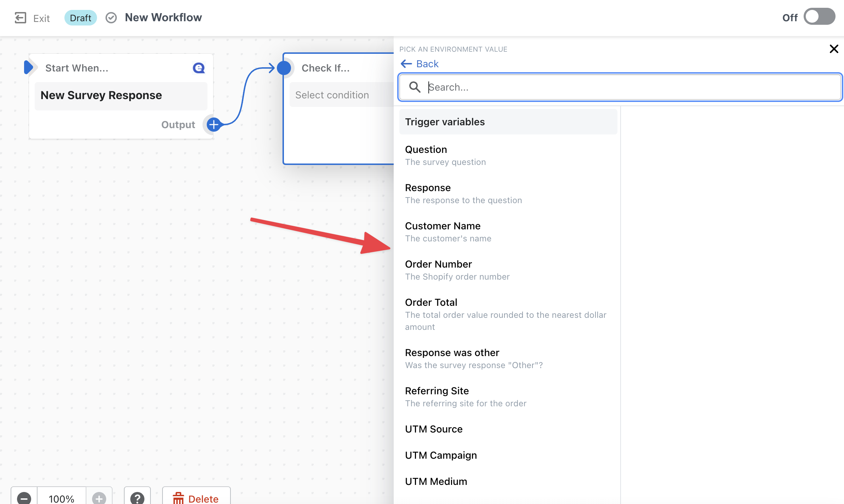Viewport: 844px width, 504px height.
Task: Click the Back link
Action: pyautogui.click(x=427, y=64)
